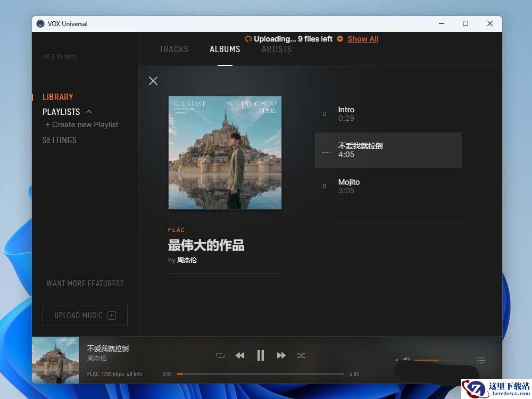Click the arrow icon beside Show All
Screen dimensions: 532x399
coord(340,39)
